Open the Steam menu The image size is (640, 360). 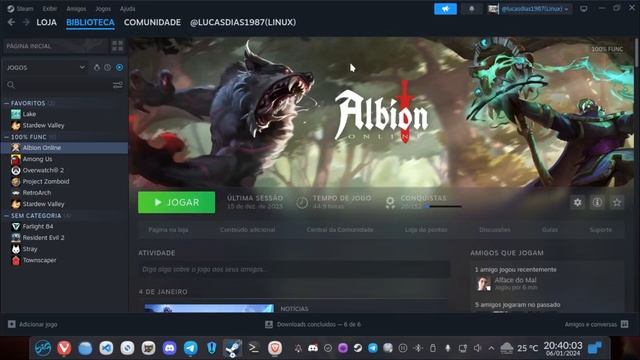click(20, 9)
